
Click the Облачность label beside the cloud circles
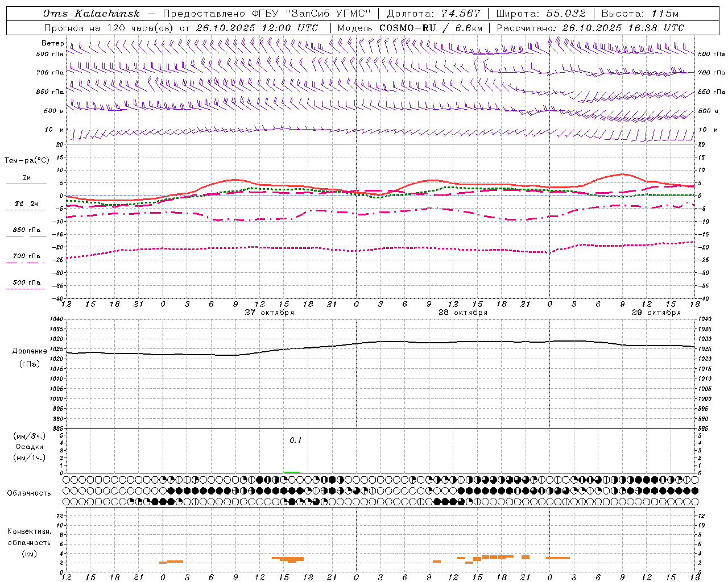pos(29,493)
